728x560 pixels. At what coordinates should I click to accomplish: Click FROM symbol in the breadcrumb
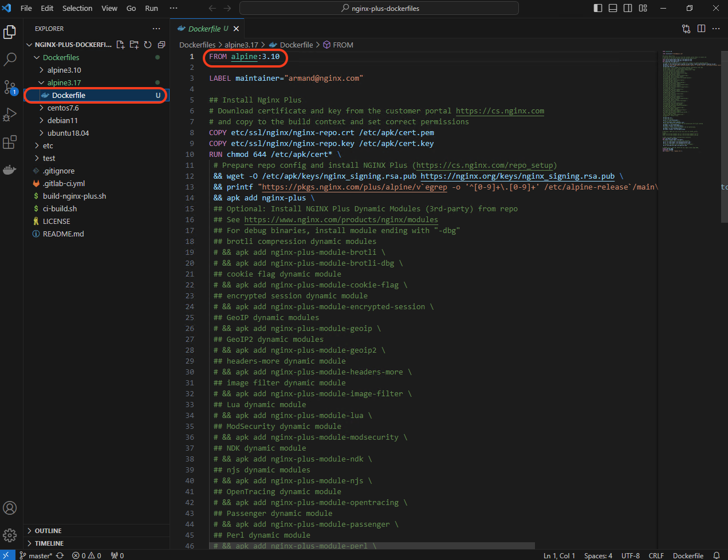pyautogui.click(x=339, y=45)
